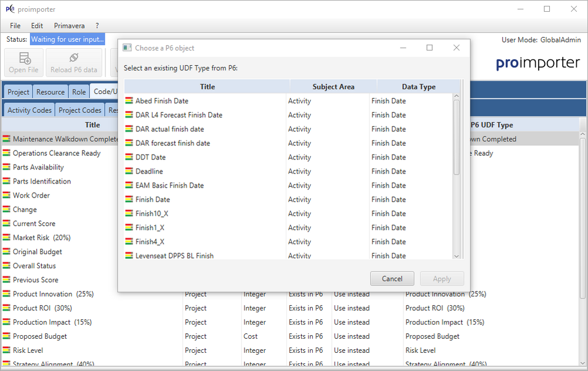Click the icon next to Proposed Budget

coord(6,337)
